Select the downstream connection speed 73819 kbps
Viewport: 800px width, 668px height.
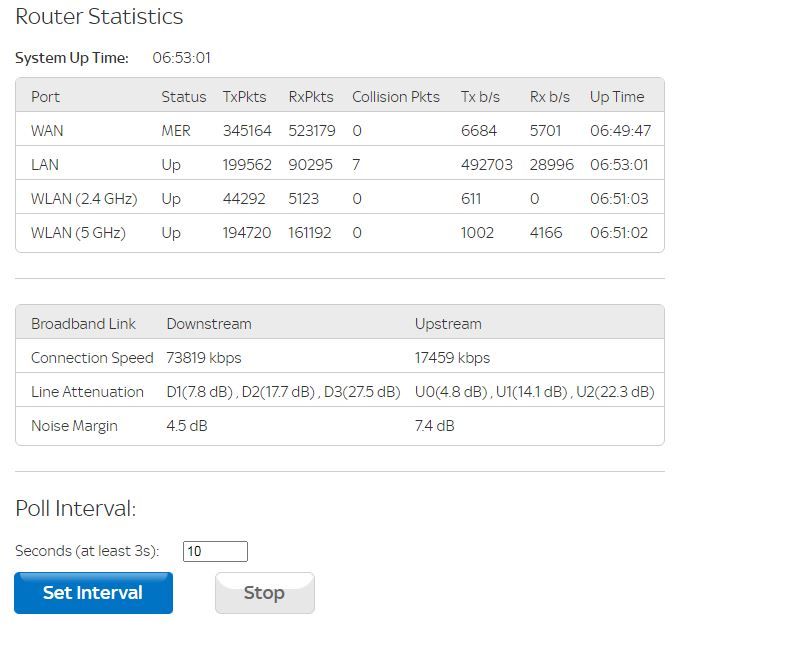[x=204, y=358]
